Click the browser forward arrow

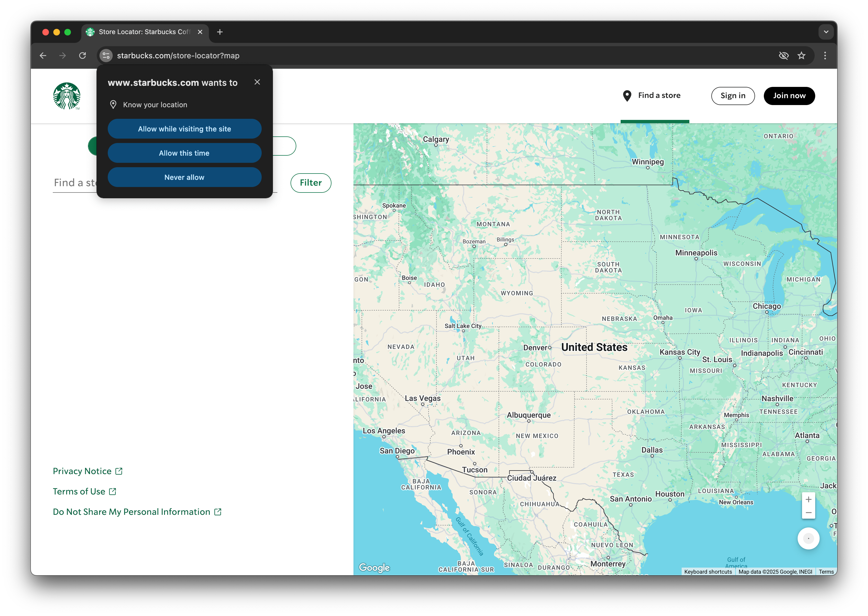(x=63, y=56)
